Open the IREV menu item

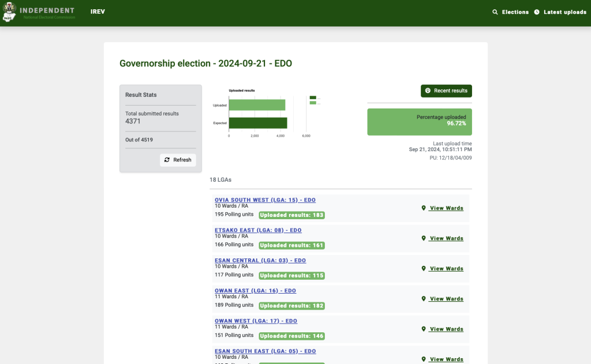(98, 12)
